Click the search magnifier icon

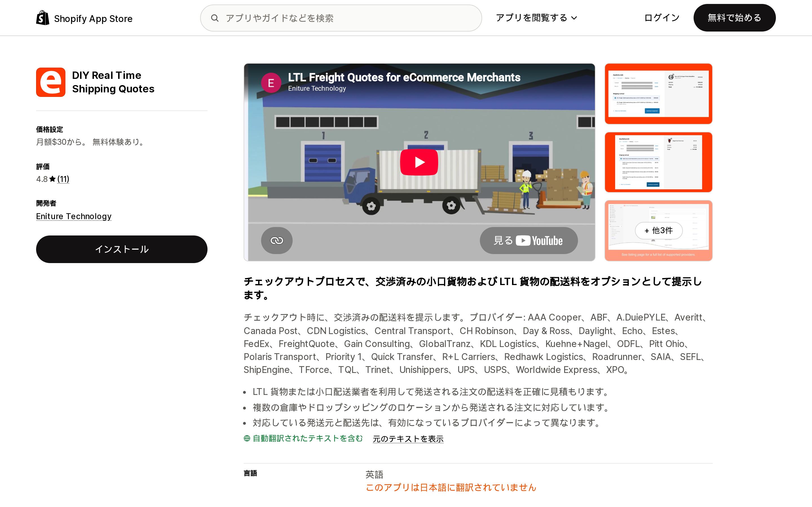[x=215, y=18]
